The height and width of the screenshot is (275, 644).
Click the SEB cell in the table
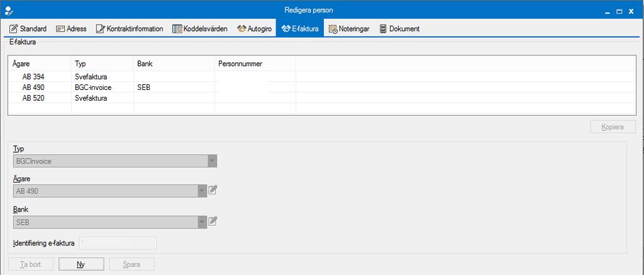pos(174,87)
